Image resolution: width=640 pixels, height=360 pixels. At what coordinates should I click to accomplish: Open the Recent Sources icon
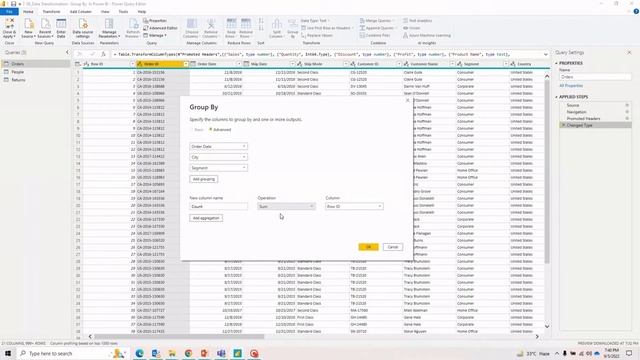pos(45,28)
